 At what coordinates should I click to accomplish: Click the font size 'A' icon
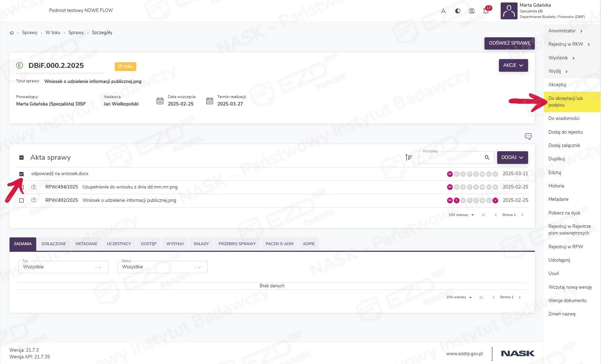pos(443,11)
